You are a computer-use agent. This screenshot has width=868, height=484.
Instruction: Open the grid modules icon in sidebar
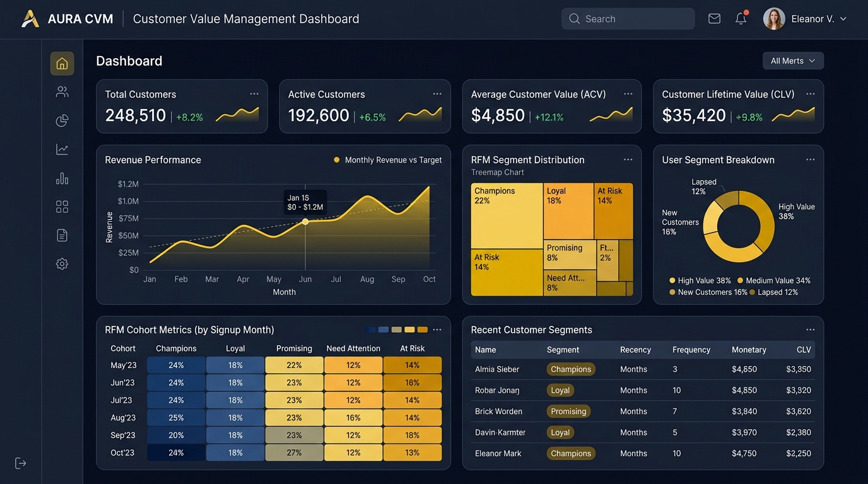pyautogui.click(x=62, y=207)
